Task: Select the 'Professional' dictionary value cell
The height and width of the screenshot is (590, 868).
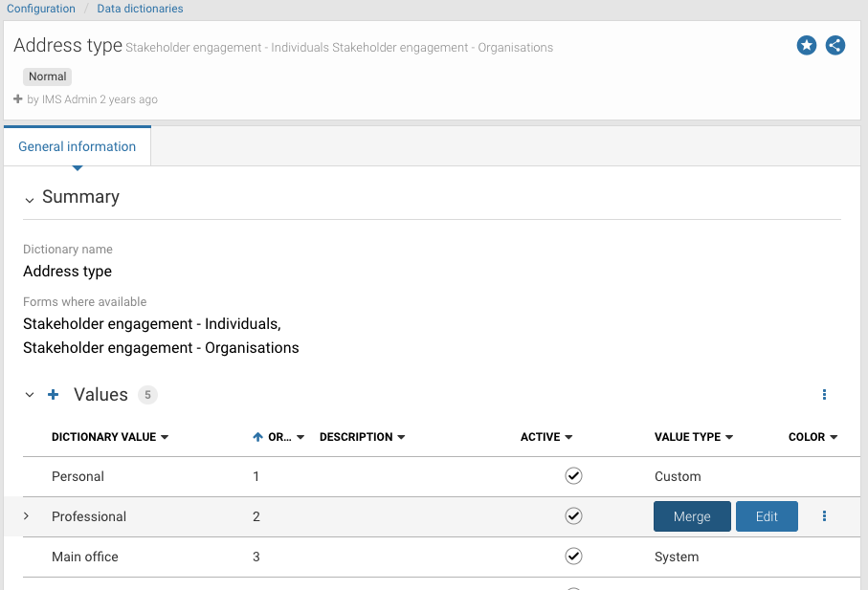Action: coord(89,516)
